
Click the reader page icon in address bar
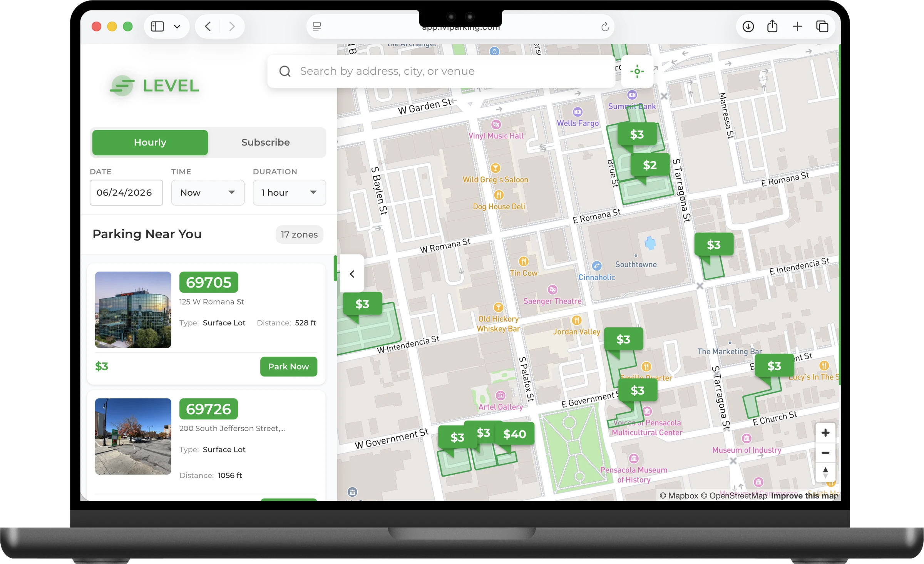pos(317,27)
